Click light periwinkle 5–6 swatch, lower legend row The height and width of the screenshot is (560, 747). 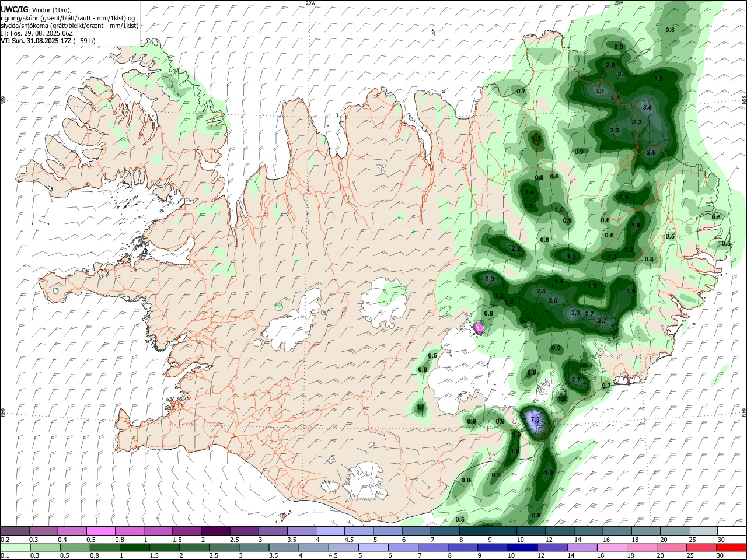pyautogui.click(x=373, y=547)
